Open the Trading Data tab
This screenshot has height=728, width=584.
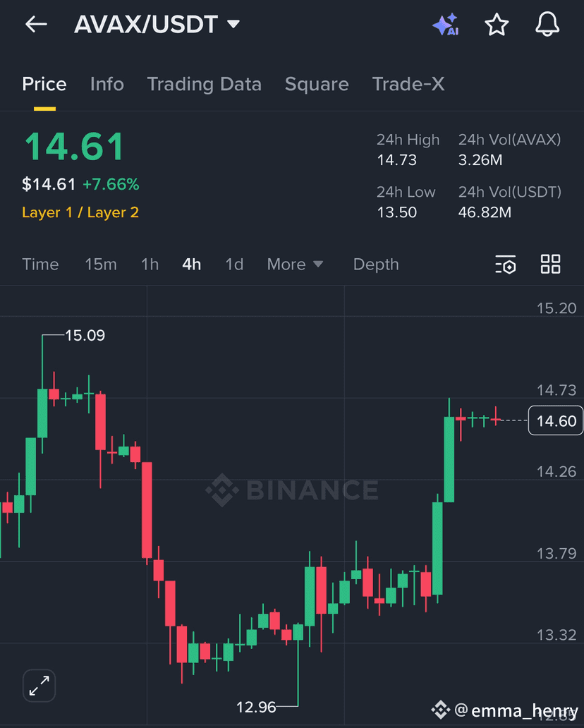point(205,84)
